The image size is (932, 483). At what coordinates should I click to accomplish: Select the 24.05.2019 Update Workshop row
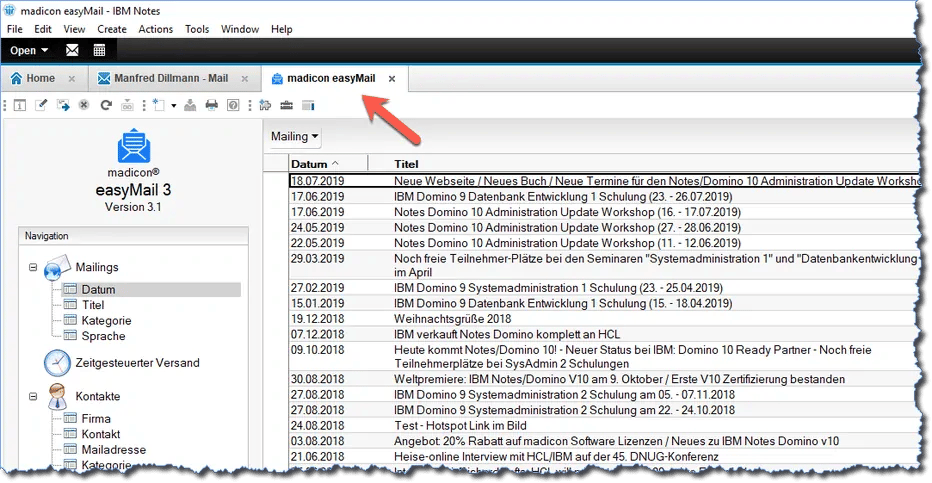point(604,227)
